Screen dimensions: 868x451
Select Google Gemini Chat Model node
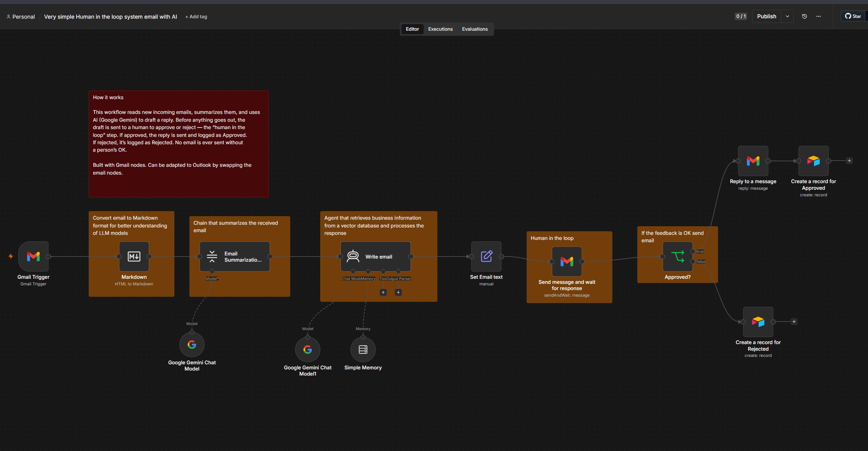pyautogui.click(x=192, y=344)
